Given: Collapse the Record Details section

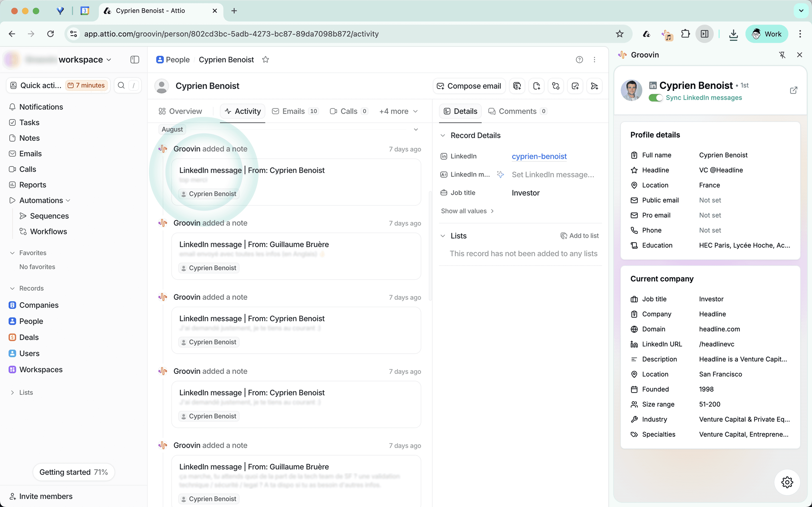Looking at the screenshot, I should point(442,136).
